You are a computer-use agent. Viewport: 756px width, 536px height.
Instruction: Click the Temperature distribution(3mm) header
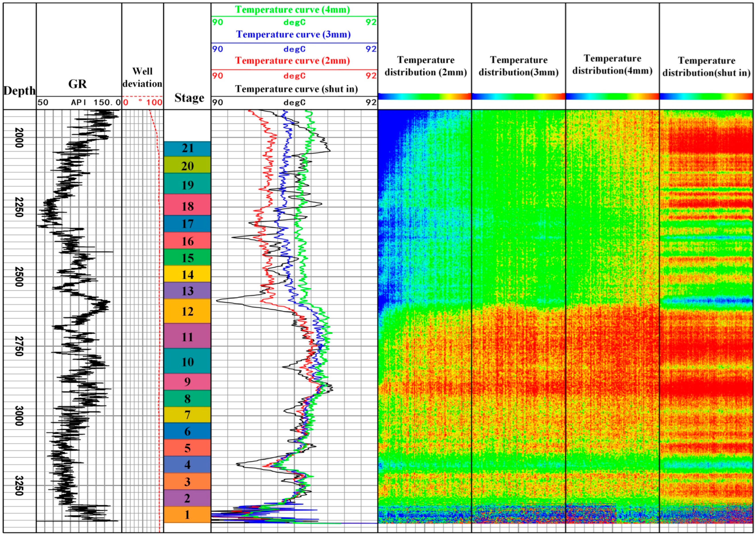pyautogui.click(x=519, y=66)
